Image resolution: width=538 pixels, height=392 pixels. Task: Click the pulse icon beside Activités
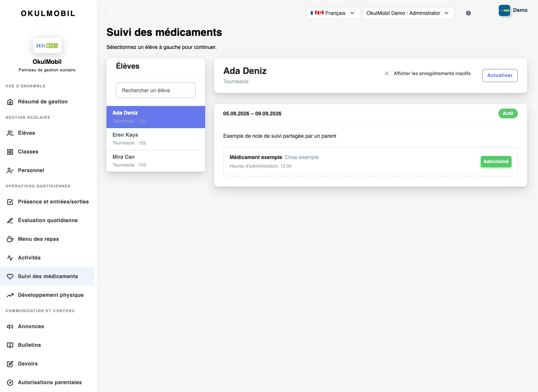point(10,258)
